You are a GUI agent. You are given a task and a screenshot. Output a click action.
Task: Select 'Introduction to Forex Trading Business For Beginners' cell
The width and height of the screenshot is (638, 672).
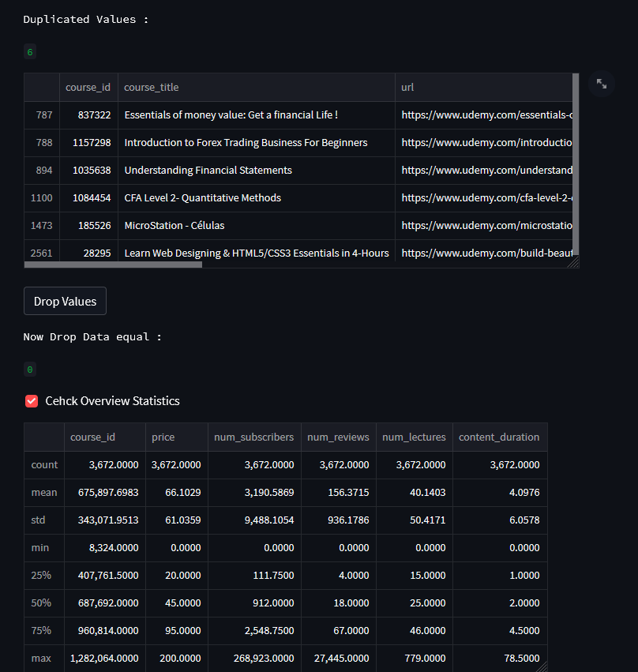click(257, 143)
